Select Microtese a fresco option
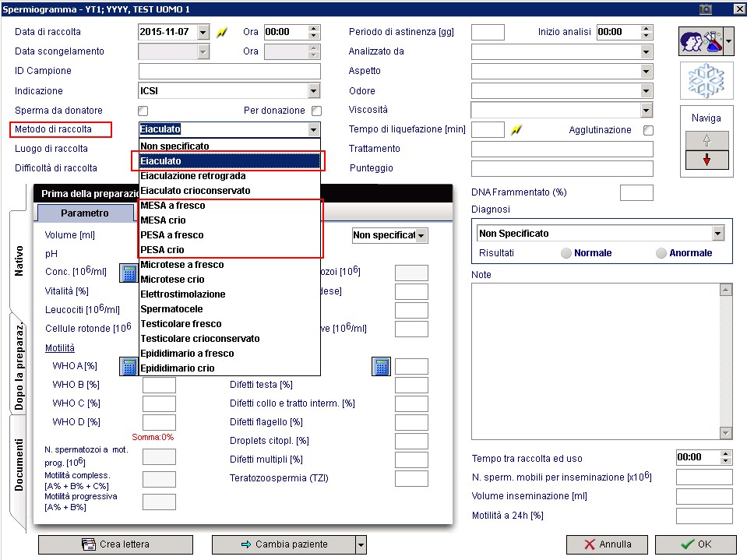The width and height of the screenshot is (747, 560). [230, 264]
